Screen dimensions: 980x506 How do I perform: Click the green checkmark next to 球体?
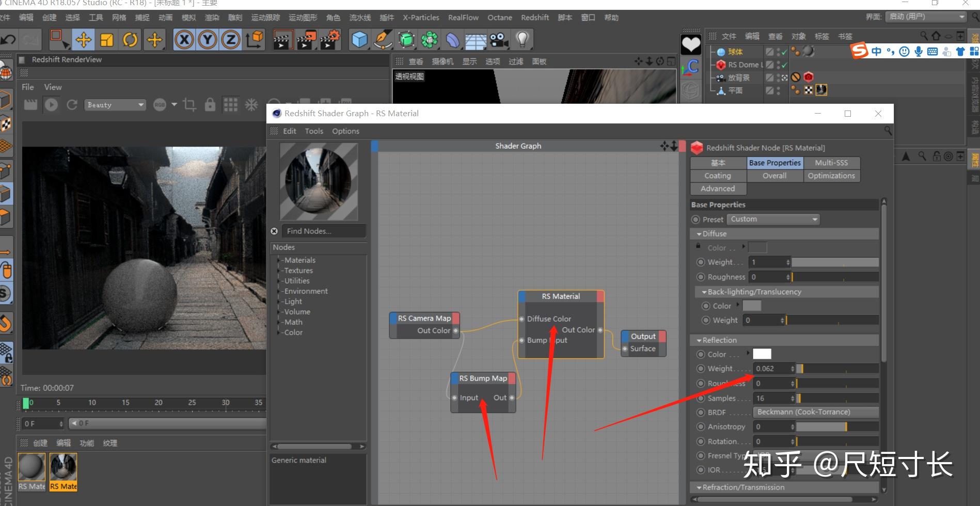[x=783, y=51]
